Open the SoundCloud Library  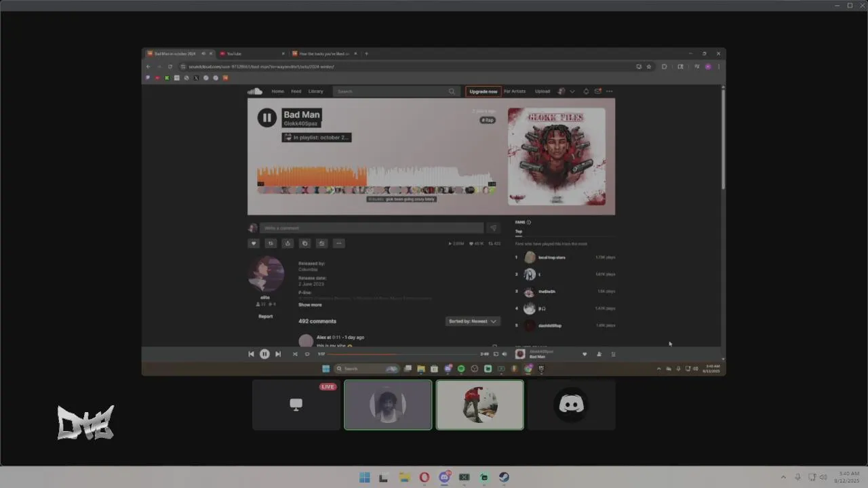316,91
